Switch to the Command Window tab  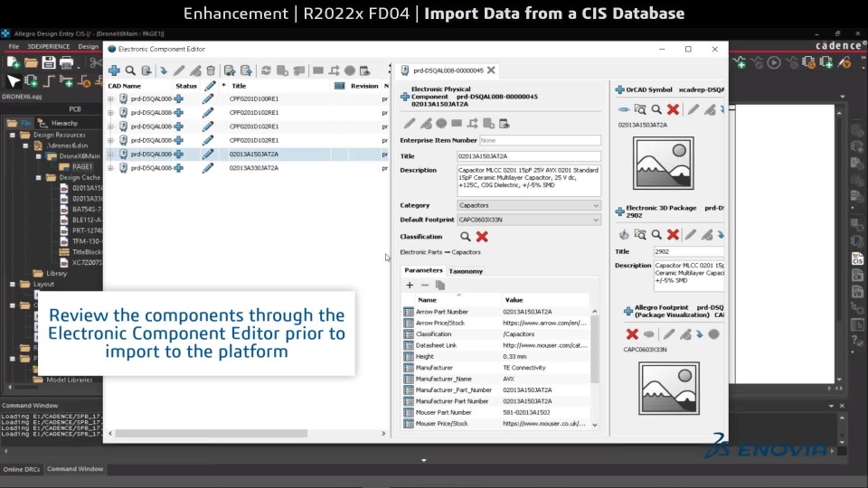click(75, 469)
